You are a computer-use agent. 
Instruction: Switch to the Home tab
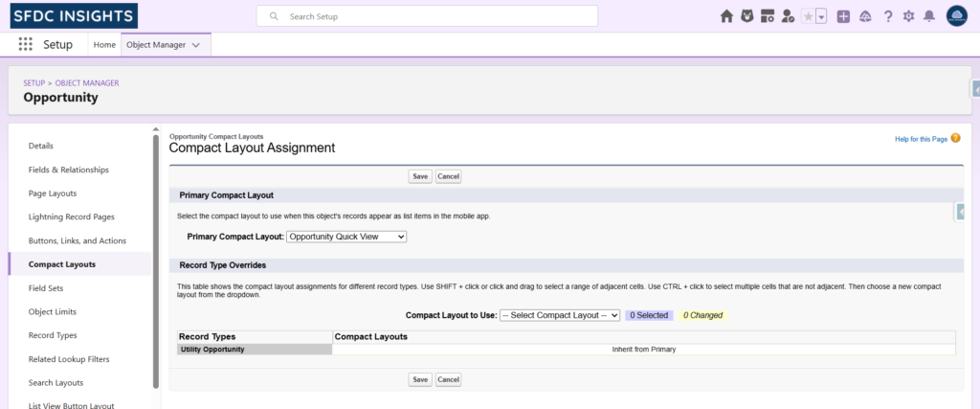pyautogui.click(x=104, y=45)
